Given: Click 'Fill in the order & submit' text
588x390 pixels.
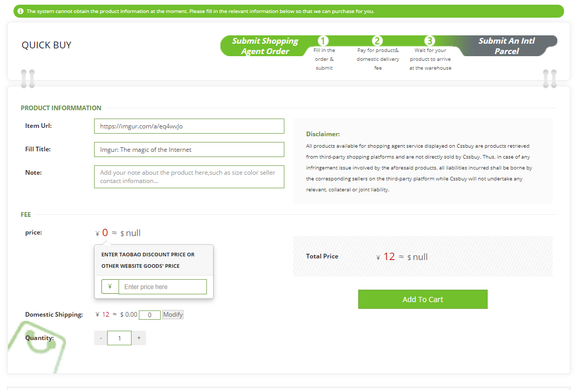Looking at the screenshot, I should click(324, 59).
